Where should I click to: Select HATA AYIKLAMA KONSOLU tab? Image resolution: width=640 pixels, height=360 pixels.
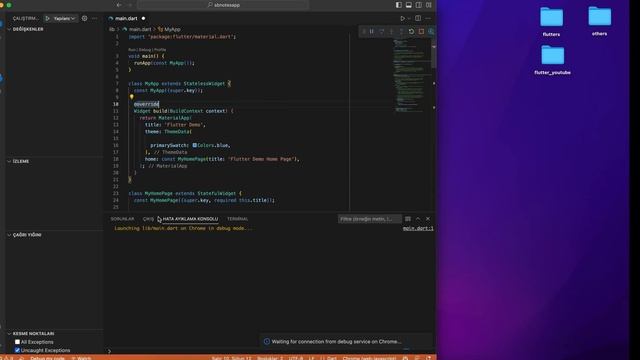190,219
